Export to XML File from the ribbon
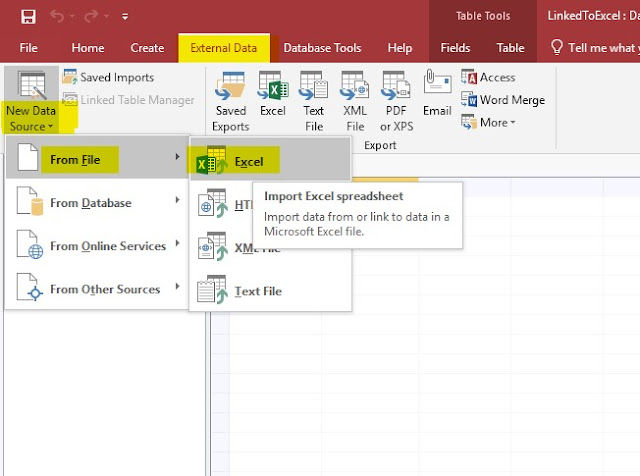Image resolution: width=640 pixels, height=476 pixels. [355, 101]
